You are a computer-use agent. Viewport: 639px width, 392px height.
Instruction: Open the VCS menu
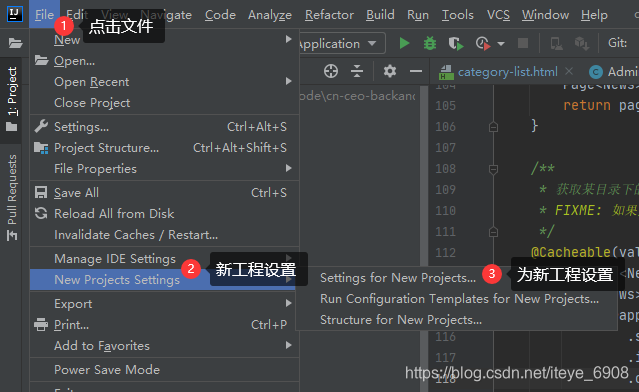498,15
